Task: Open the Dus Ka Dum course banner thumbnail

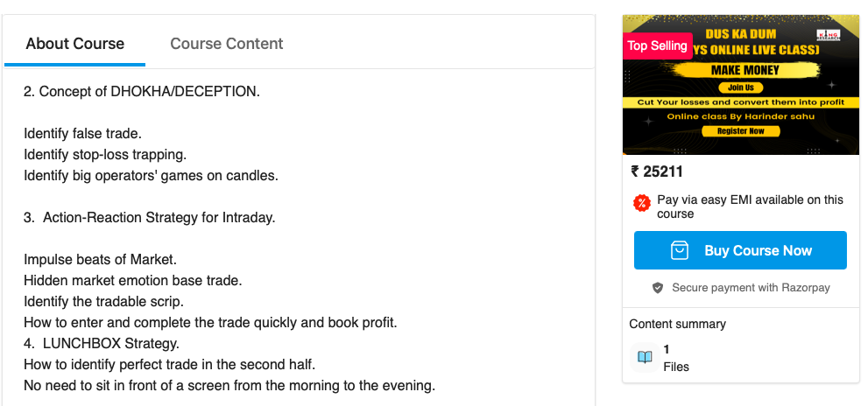Action: (741, 85)
